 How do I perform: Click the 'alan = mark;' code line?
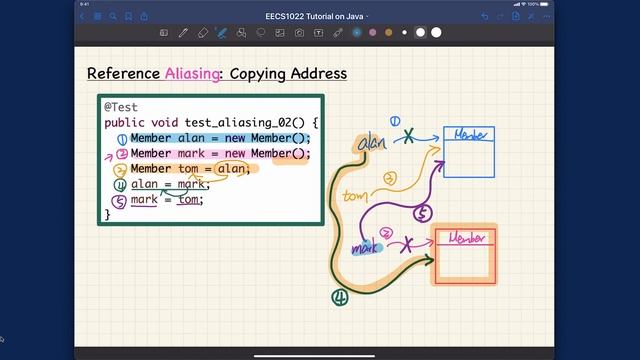coord(170,184)
